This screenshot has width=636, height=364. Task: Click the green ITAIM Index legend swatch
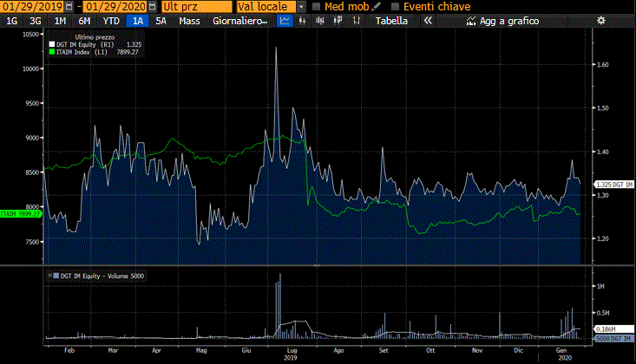pos(51,52)
